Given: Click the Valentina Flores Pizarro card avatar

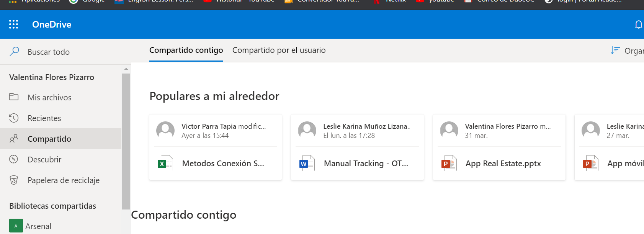Looking at the screenshot, I should coord(449,131).
